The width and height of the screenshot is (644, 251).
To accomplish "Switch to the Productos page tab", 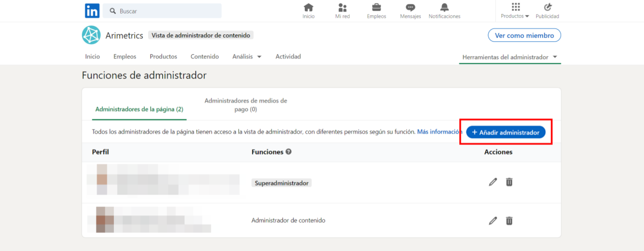I will [163, 56].
